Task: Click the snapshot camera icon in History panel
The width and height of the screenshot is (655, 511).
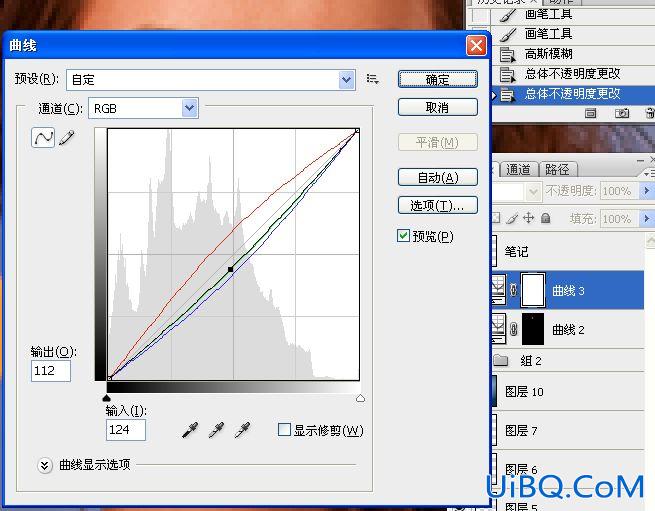Action: pyautogui.click(x=622, y=113)
